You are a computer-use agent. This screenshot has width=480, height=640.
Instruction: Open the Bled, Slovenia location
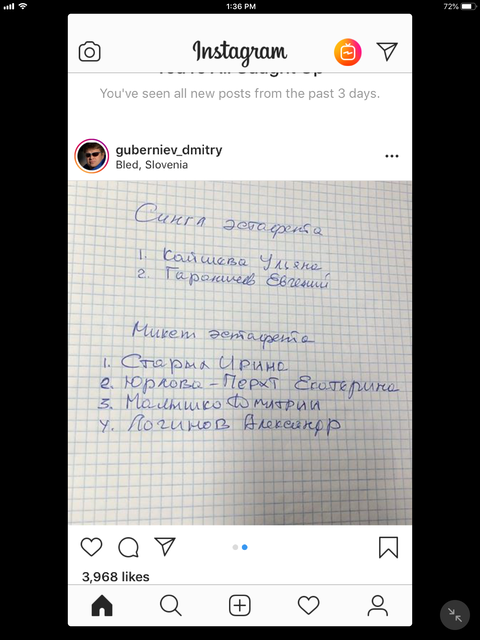[x=152, y=165]
